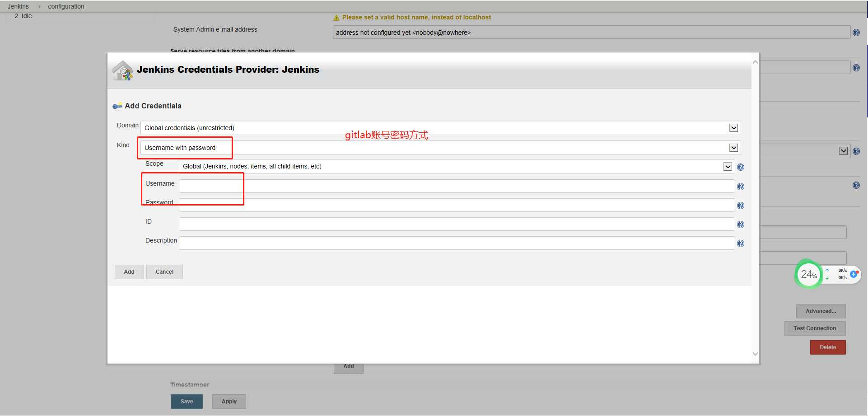Click the System Admin e-mail address field
The height and width of the screenshot is (416, 868).
tap(592, 33)
